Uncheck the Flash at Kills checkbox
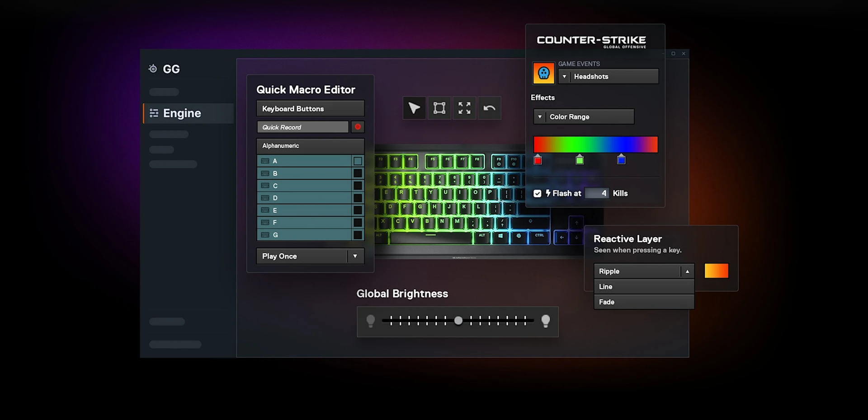The width and height of the screenshot is (868, 420). [x=537, y=193]
